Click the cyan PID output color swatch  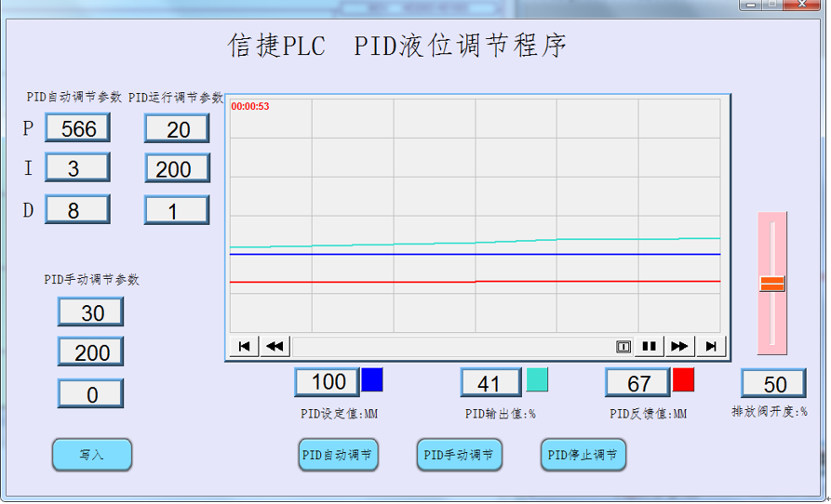[537, 380]
